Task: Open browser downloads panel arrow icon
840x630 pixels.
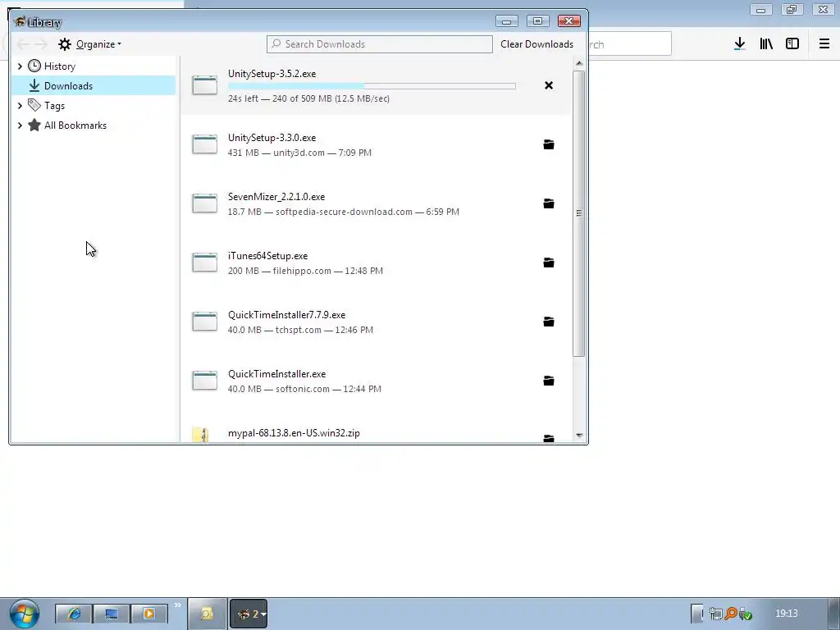Action: click(740, 44)
